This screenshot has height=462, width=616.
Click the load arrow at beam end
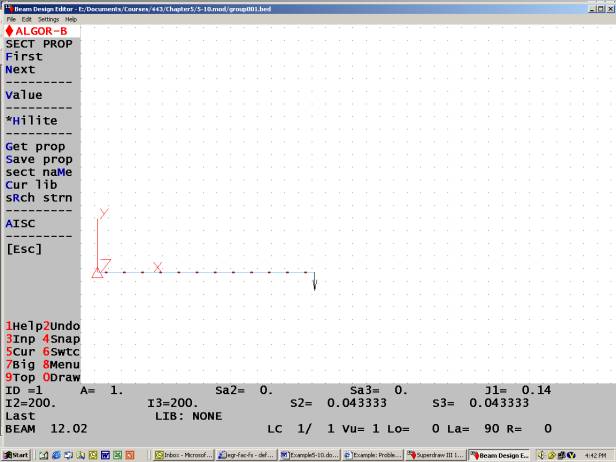point(314,282)
